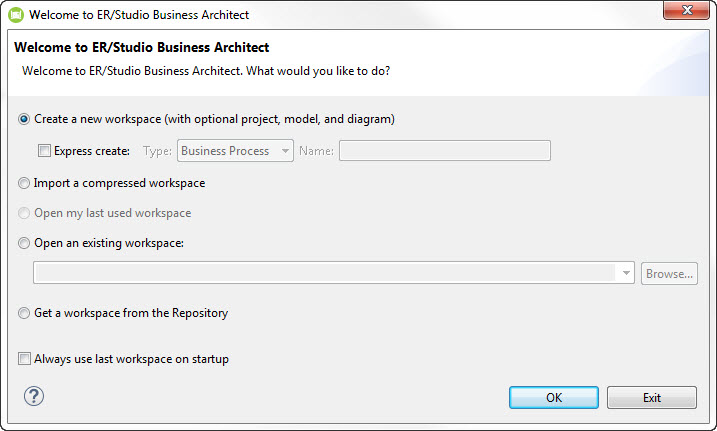This screenshot has width=717, height=431.
Task: Select Open my last used workspace
Action: tap(24, 213)
